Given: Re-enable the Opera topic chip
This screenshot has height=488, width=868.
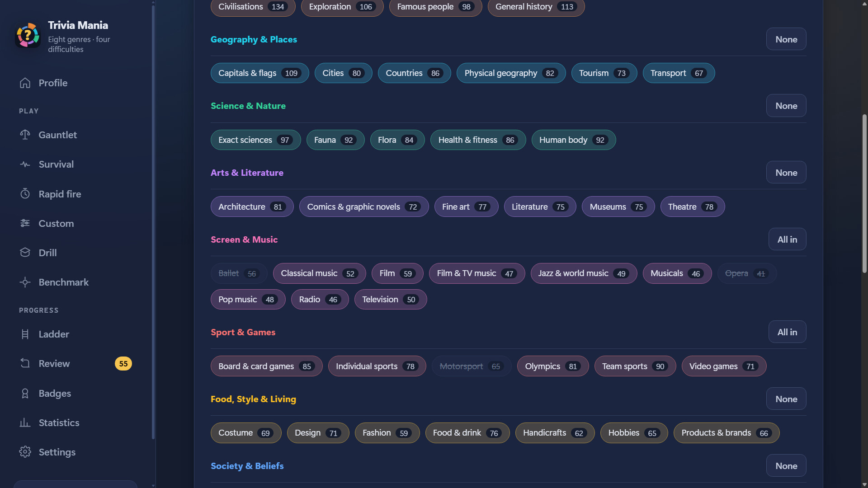Looking at the screenshot, I should coord(747,273).
